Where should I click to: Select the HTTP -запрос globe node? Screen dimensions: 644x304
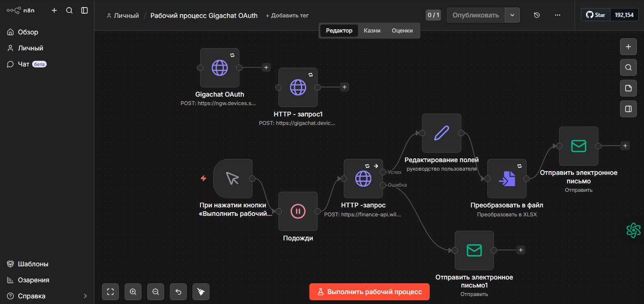click(363, 179)
